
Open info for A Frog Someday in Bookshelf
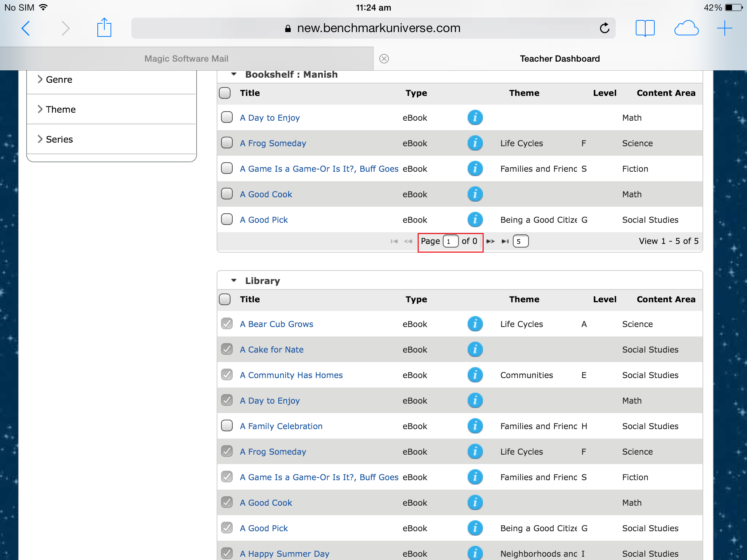(x=475, y=143)
